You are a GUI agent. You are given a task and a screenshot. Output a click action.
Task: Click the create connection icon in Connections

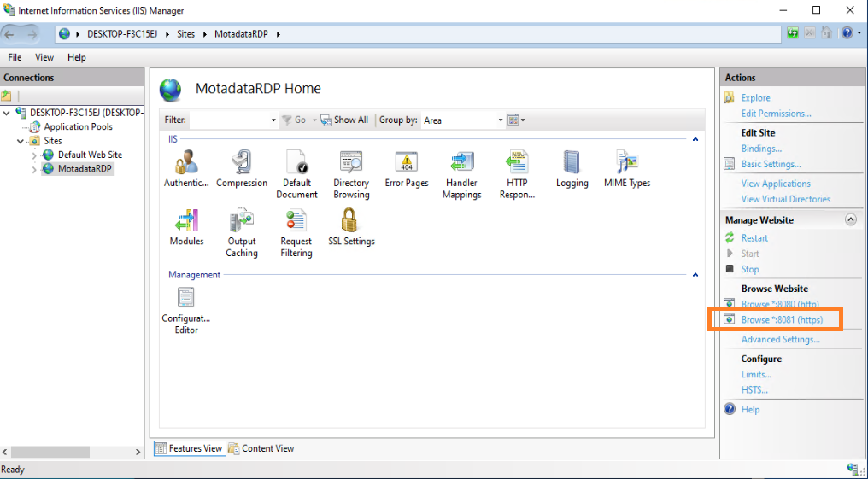[x=7, y=96]
